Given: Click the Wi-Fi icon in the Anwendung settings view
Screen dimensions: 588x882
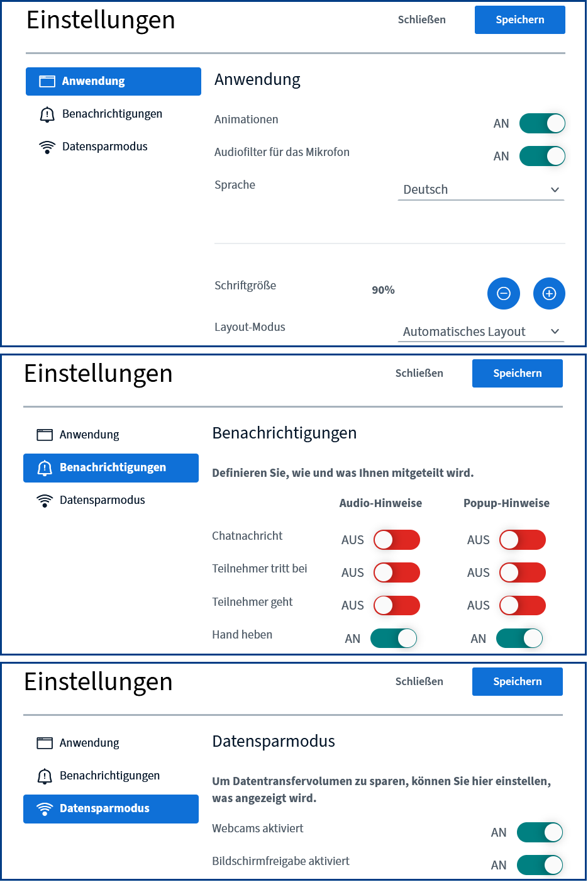Looking at the screenshot, I should (x=47, y=147).
